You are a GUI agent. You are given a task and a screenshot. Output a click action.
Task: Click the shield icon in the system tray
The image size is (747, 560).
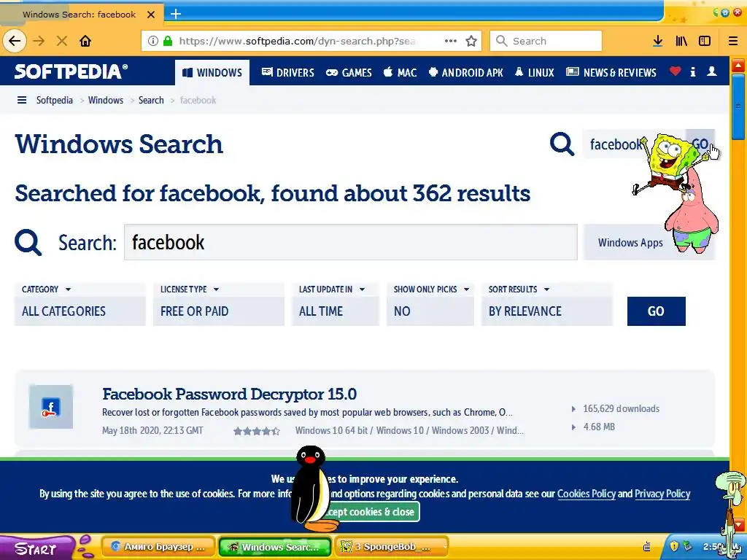pyautogui.click(x=674, y=546)
